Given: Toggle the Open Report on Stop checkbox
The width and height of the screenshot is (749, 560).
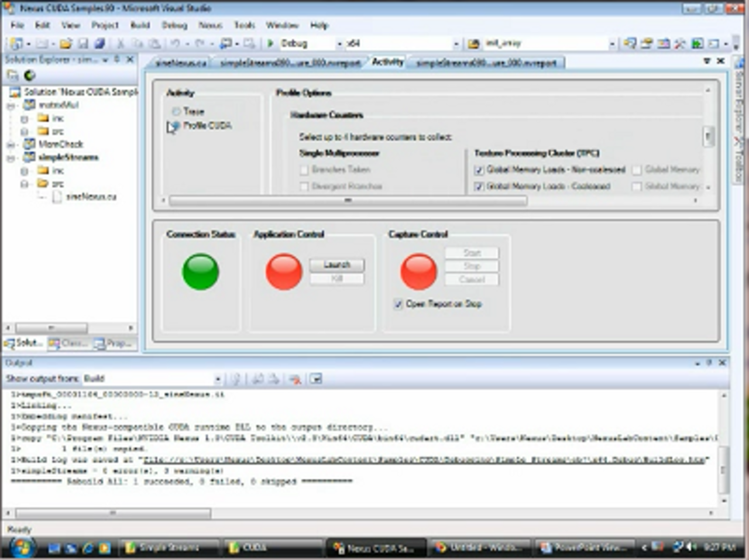Looking at the screenshot, I should 398,304.
